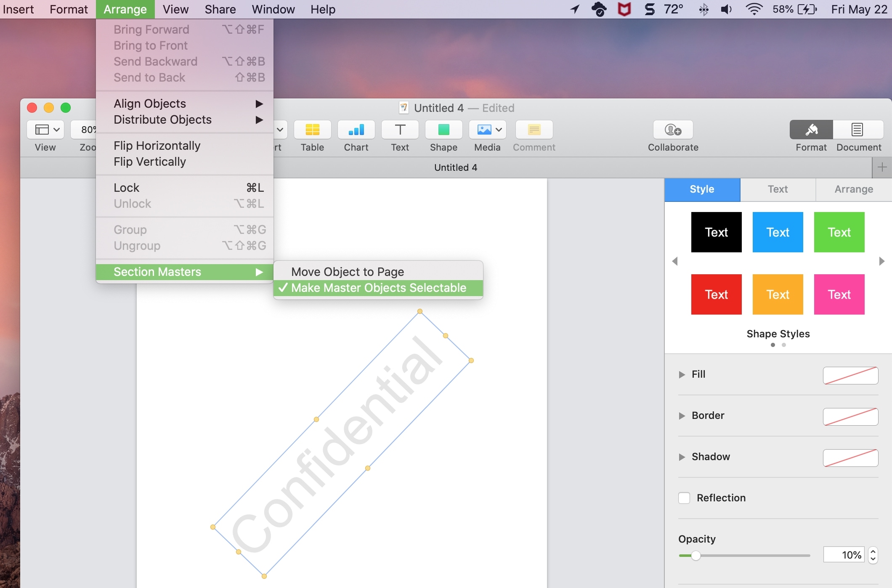The height and width of the screenshot is (588, 892).
Task: Add a new tab with plus button
Action: (882, 167)
